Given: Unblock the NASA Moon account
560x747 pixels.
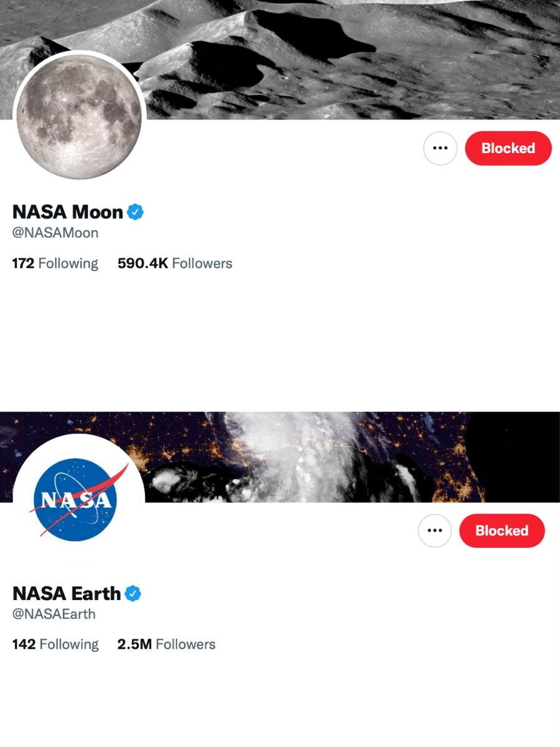Looking at the screenshot, I should 508,148.
